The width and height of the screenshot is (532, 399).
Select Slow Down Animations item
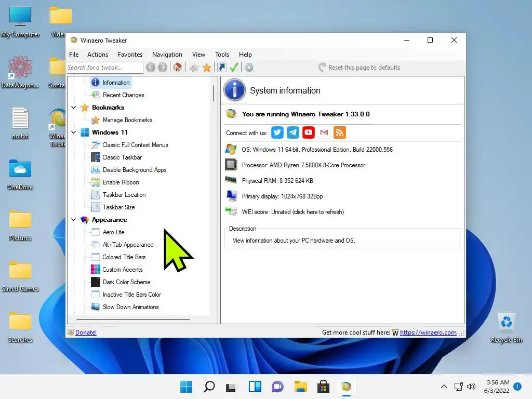(x=130, y=307)
